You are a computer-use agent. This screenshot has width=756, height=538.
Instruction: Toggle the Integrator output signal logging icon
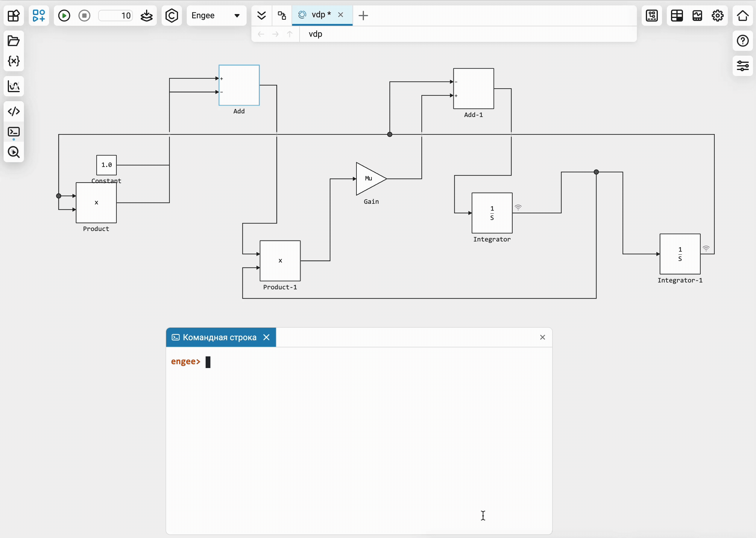(x=518, y=207)
